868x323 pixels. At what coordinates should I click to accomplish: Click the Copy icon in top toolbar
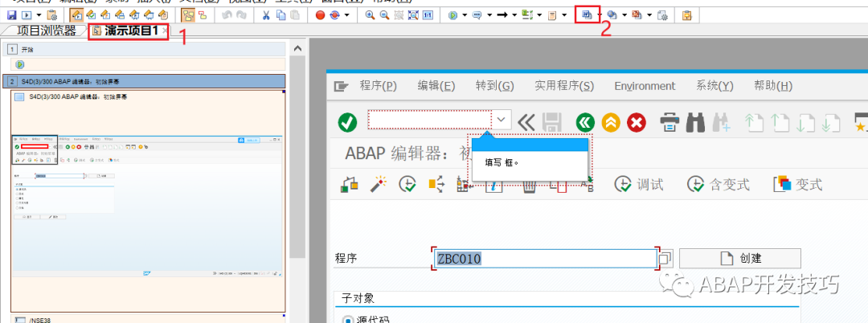281,15
